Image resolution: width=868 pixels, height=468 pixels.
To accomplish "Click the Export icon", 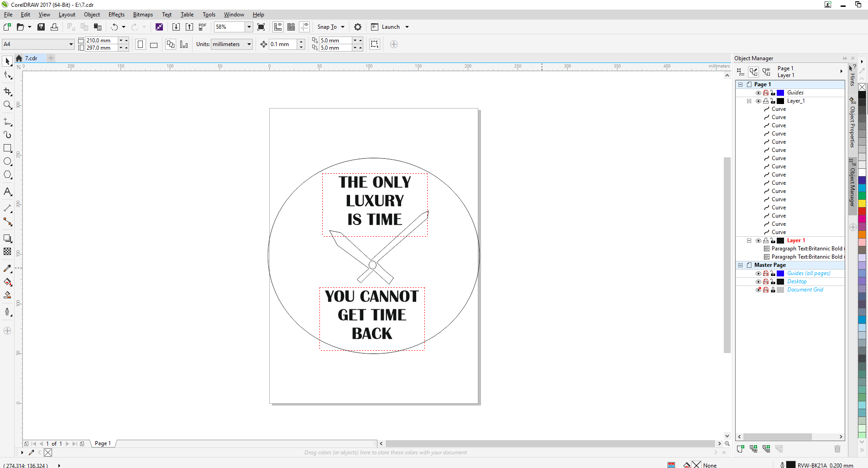I will pos(189,27).
